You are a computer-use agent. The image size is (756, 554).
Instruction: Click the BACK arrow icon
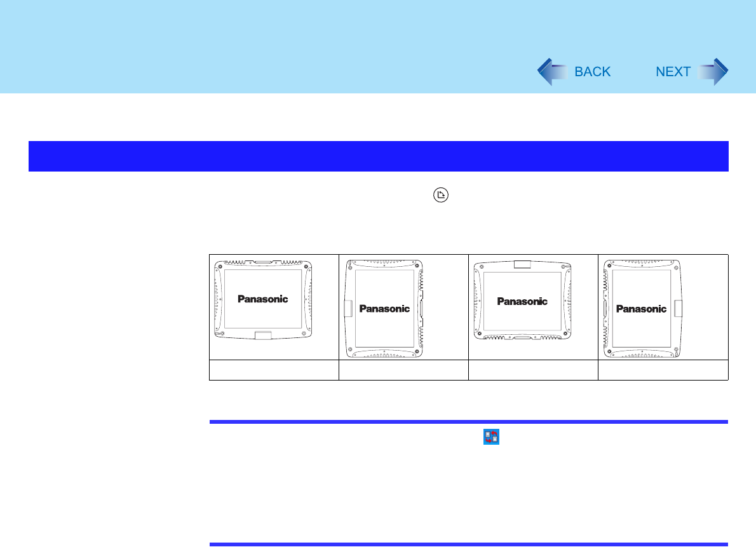(x=553, y=72)
